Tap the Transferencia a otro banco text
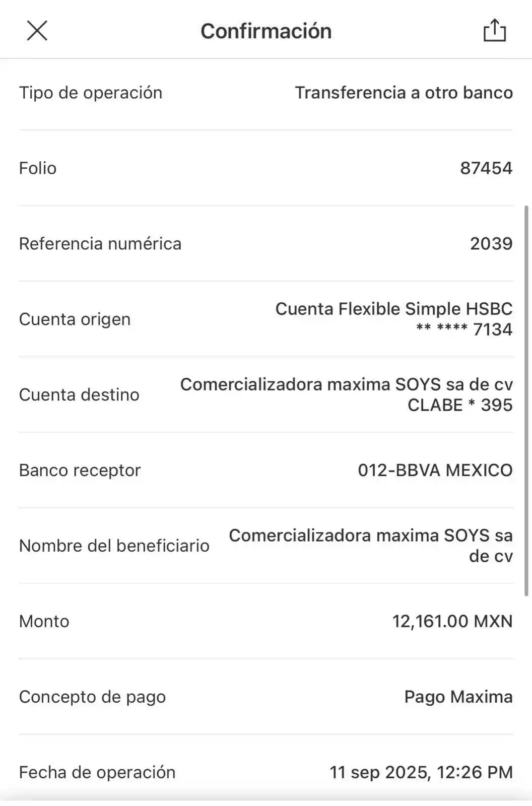 click(x=404, y=93)
